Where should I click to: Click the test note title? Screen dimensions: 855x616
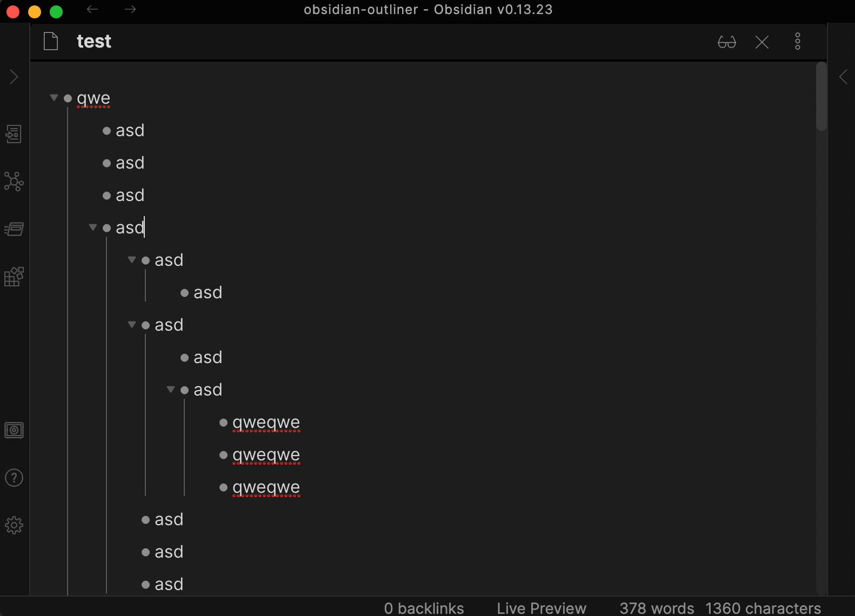[94, 42]
